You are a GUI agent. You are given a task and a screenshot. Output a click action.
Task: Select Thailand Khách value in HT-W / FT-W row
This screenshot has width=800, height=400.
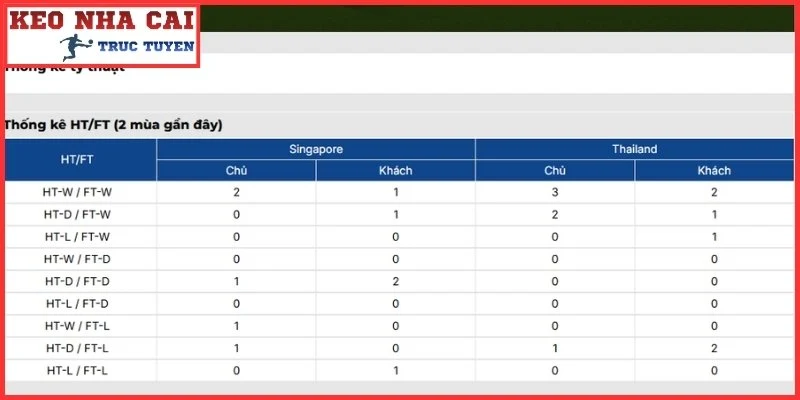point(714,192)
